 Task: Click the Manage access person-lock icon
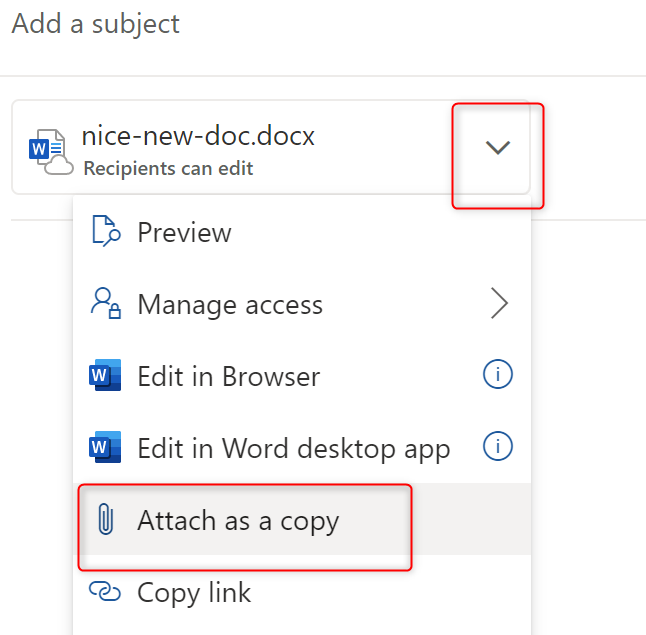(x=105, y=304)
